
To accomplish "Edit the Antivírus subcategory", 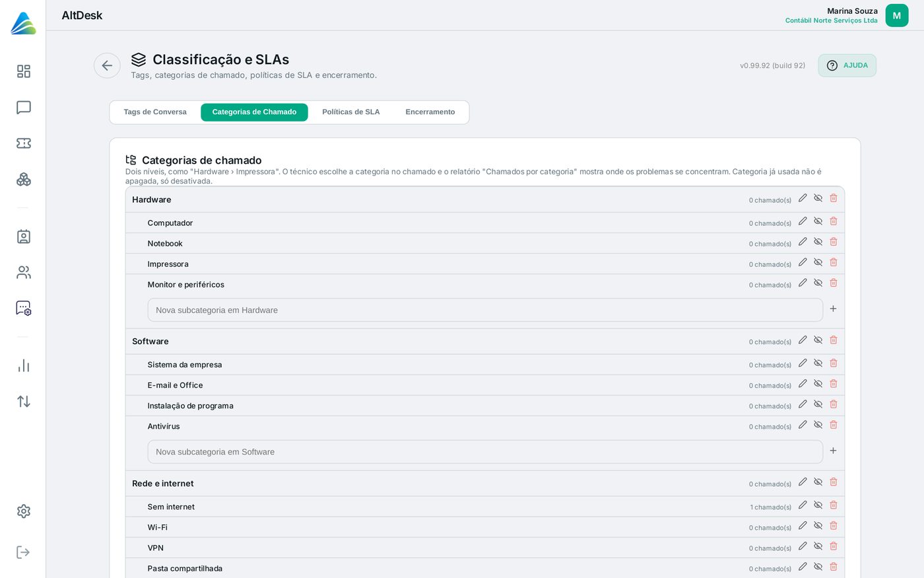I will point(803,425).
